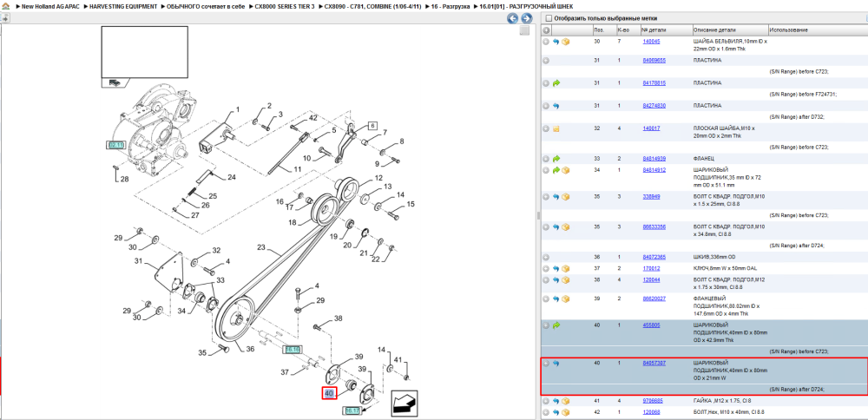Open reference label 16.16 in the diagram

click(292, 349)
